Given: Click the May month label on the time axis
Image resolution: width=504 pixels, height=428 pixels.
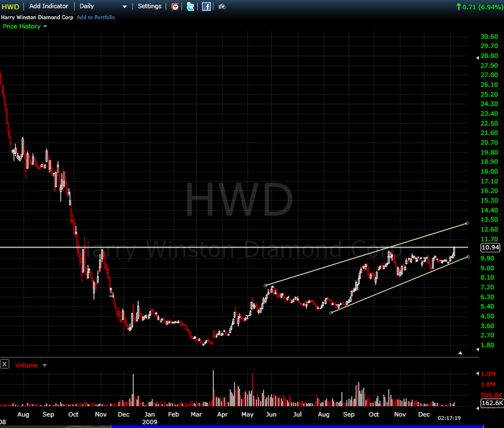Looking at the screenshot, I should pos(247,414).
